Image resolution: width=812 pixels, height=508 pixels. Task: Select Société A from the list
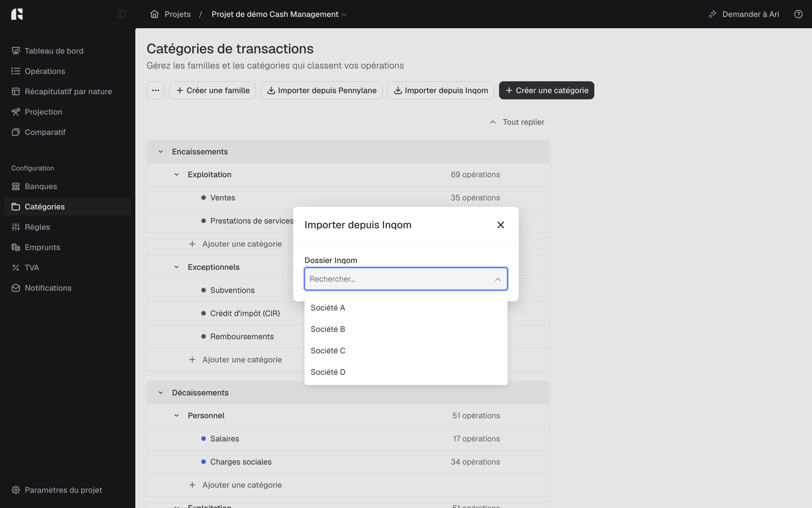coord(406,308)
